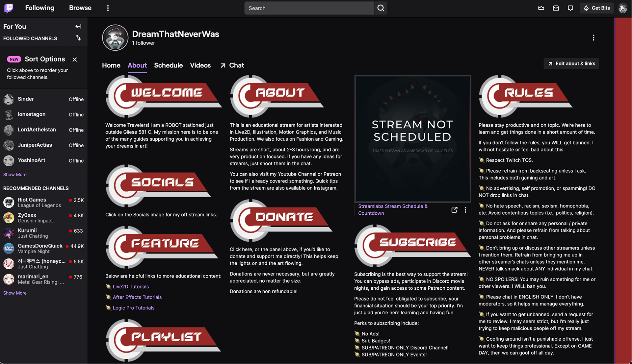Viewport: 632px width, 364px height.
Task: Click the Twitch logo home icon
Action: [x=9, y=8]
